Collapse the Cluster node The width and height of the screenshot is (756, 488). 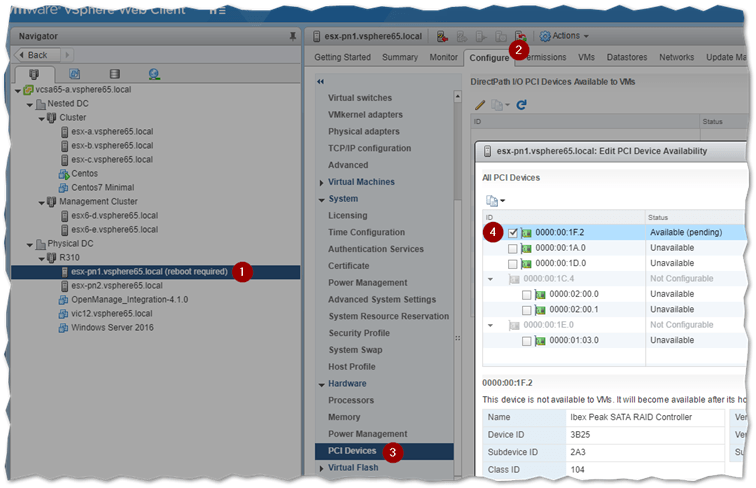pyautogui.click(x=42, y=119)
